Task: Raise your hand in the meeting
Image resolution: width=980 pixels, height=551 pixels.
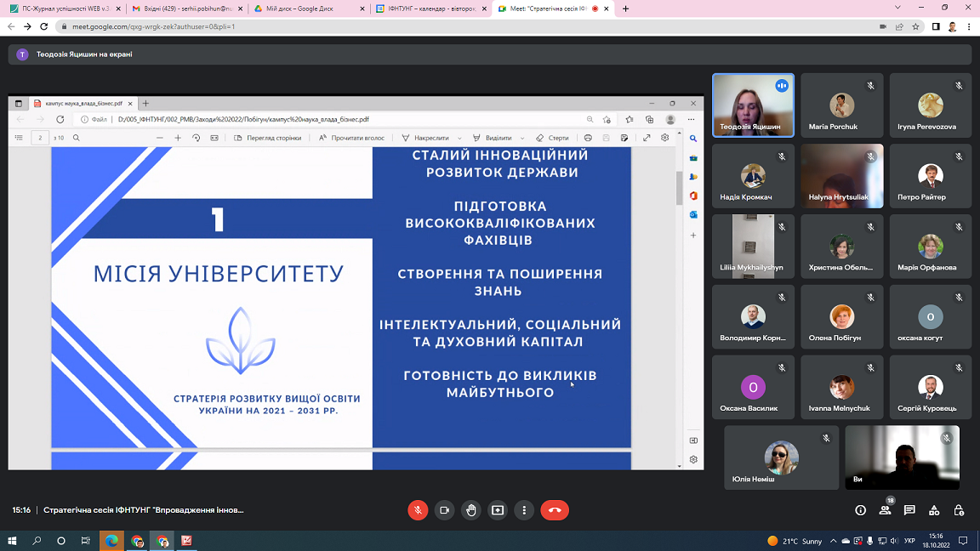Action: [x=471, y=510]
